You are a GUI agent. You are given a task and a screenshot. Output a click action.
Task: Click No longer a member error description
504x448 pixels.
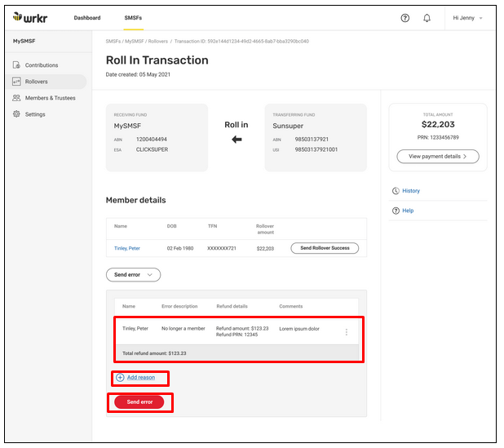tap(183, 328)
